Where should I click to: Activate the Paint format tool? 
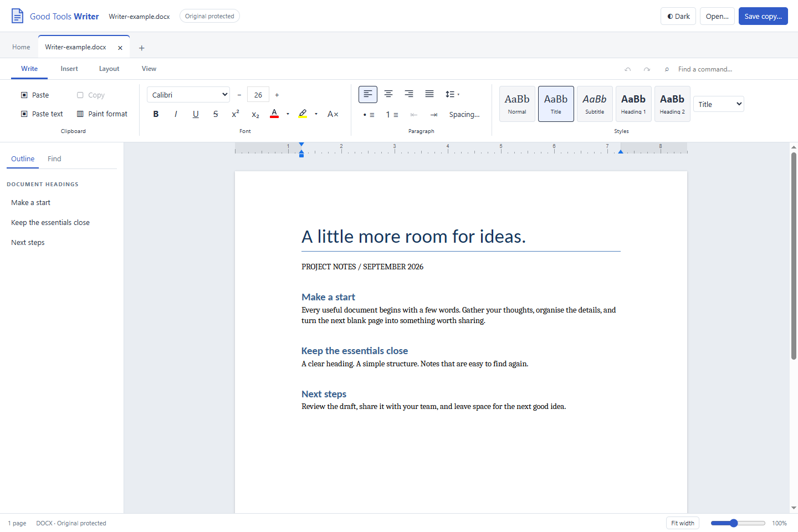click(x=102, y=114)
